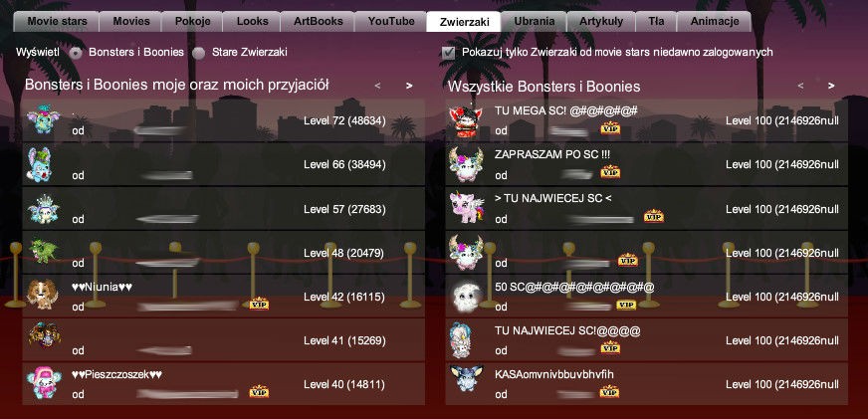The height and width of the screenshot is (419, 868).
Task: Toggle Pokazuj tylko Zwierzaki recently logged checkbox
Action: pyautogui.click(x=448, y=53)
